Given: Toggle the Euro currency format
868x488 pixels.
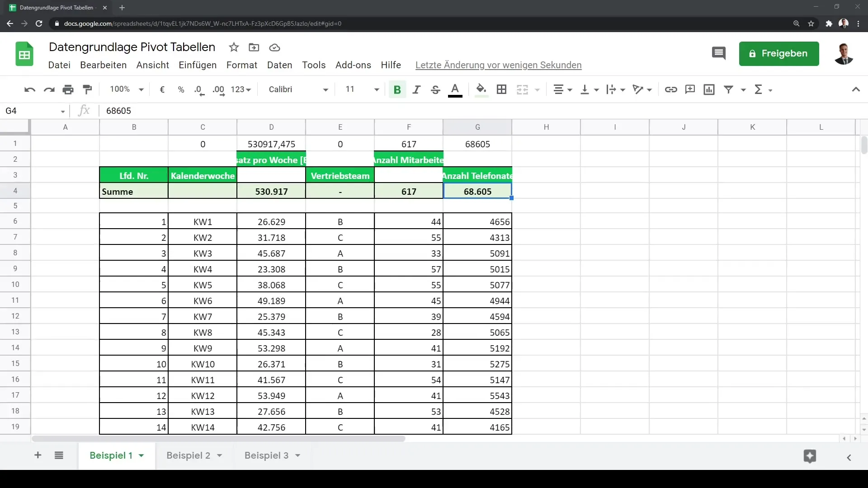Looking at the screenshot, I should [x=162, y=89].
